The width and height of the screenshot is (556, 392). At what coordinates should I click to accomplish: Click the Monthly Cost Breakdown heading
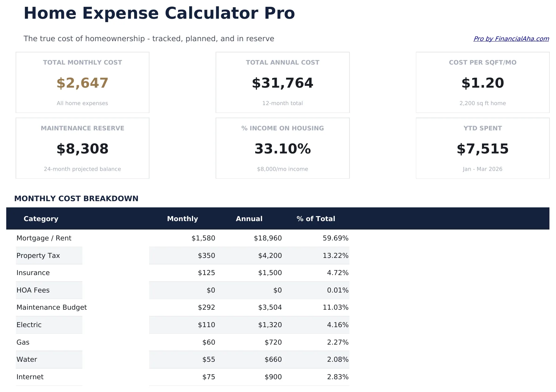click(x=76, y=198)
